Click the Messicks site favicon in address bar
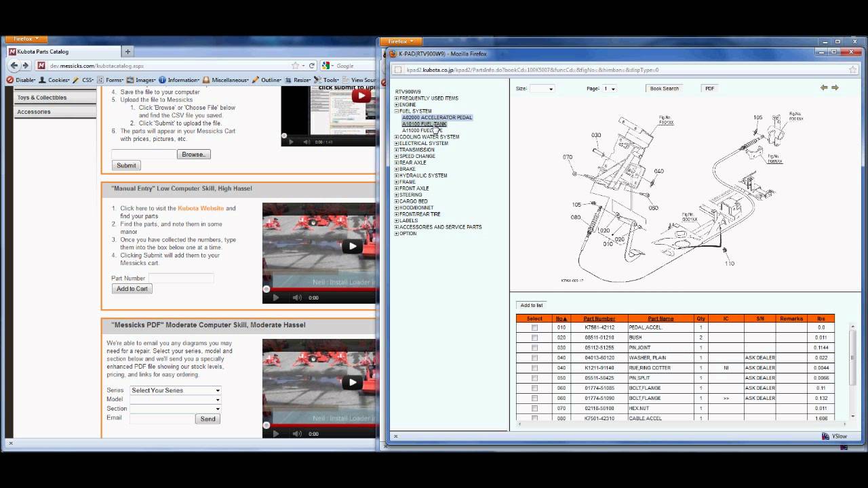The height and width of the screenshot is (488, 868). (41, 66)
